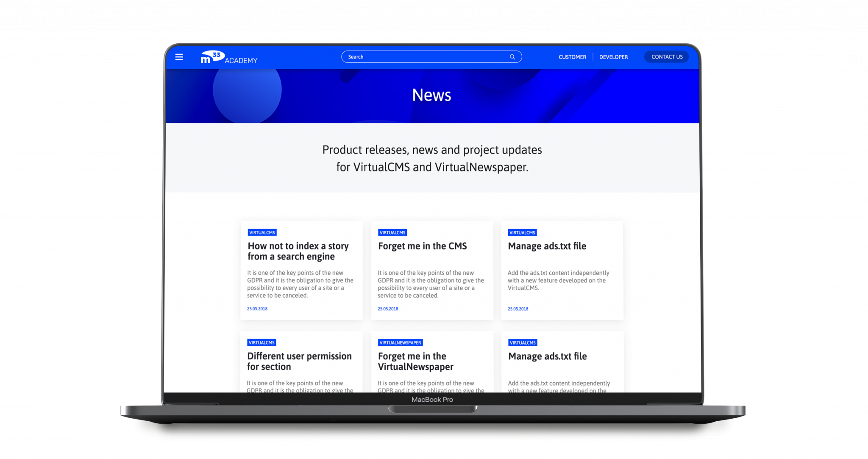
Task: Click the News banner heading
Action: [x=431, y=95]
